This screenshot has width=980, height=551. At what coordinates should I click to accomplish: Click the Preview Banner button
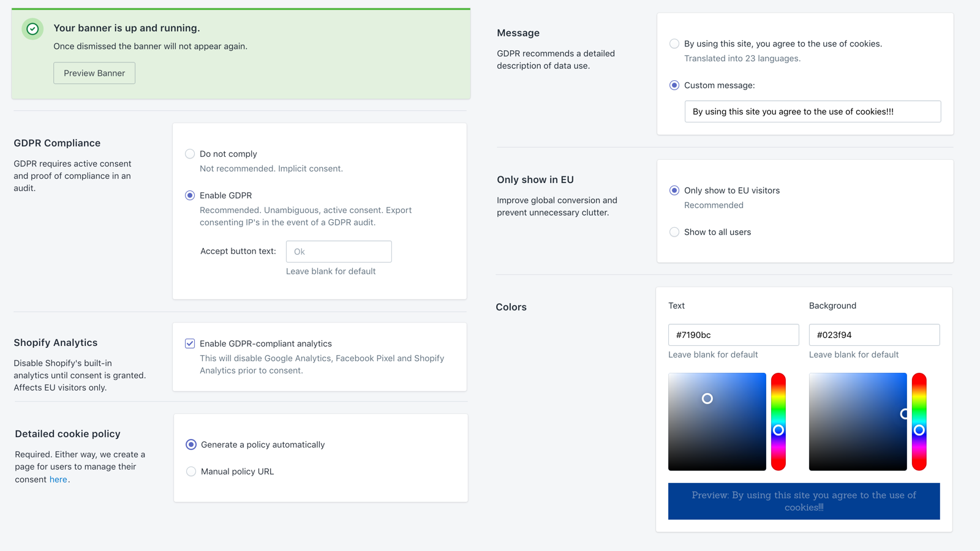94,73
